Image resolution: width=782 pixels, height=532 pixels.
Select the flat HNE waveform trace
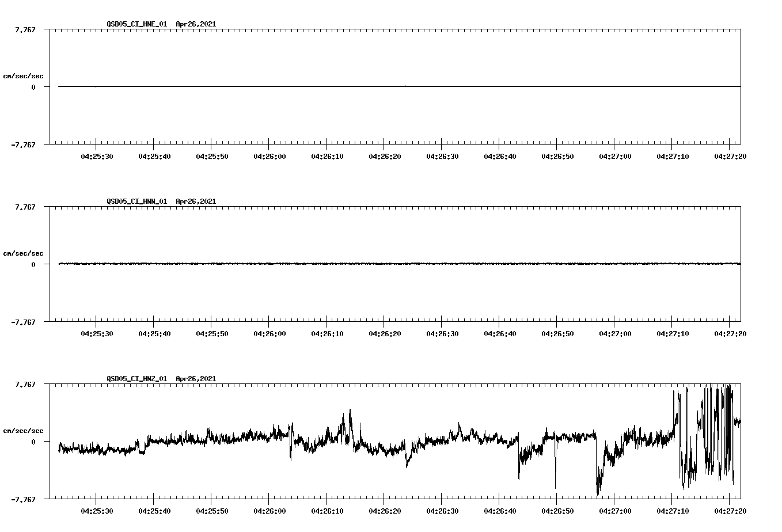(346, 86)
